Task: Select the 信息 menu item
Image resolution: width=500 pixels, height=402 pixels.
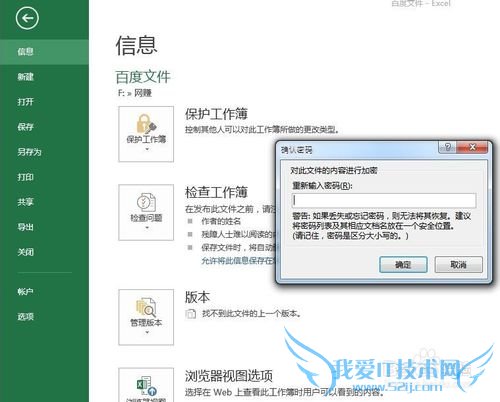Action: 44,52
